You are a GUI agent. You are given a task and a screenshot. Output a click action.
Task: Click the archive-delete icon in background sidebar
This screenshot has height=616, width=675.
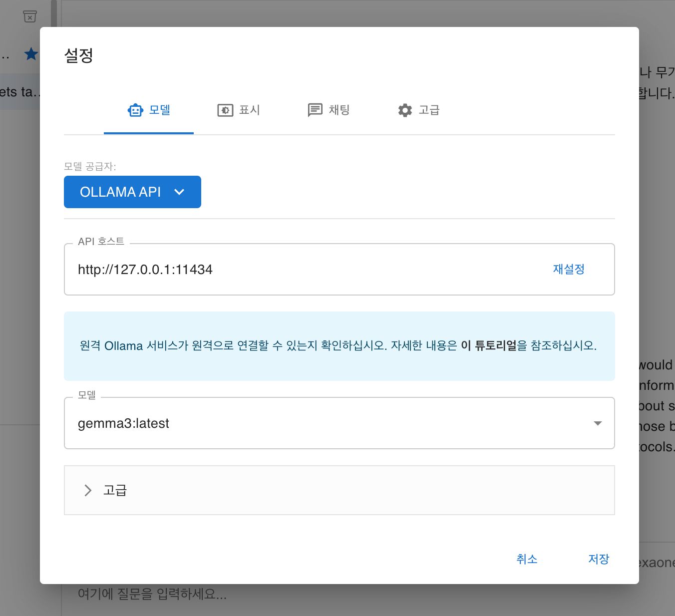[x=30, y=16]
